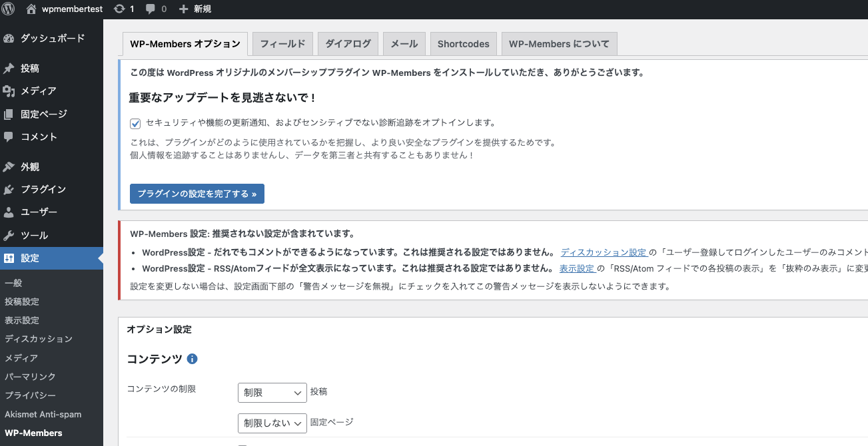This screenshot has width=868, height=446.
Task: Open Akismet Anti-spam settings submenu
Action: [x=43, y=414]
